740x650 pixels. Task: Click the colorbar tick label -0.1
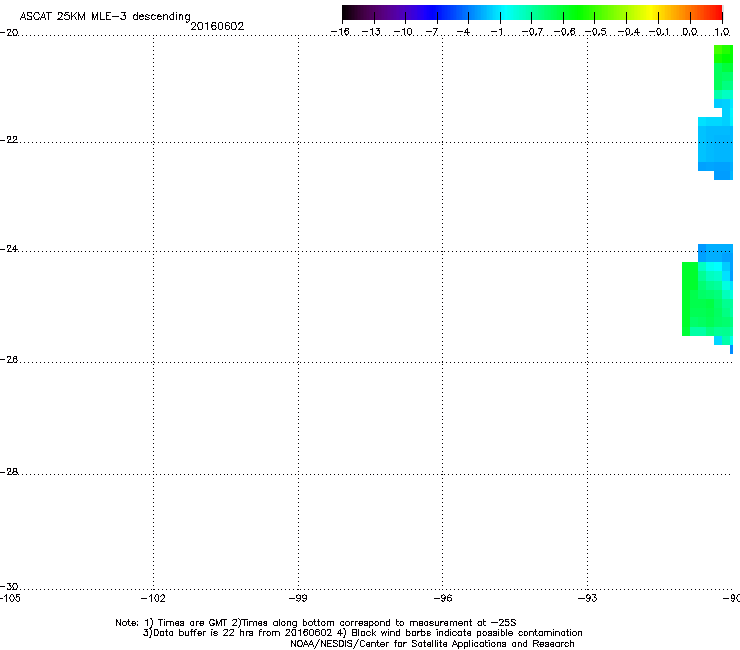[659, 32]
